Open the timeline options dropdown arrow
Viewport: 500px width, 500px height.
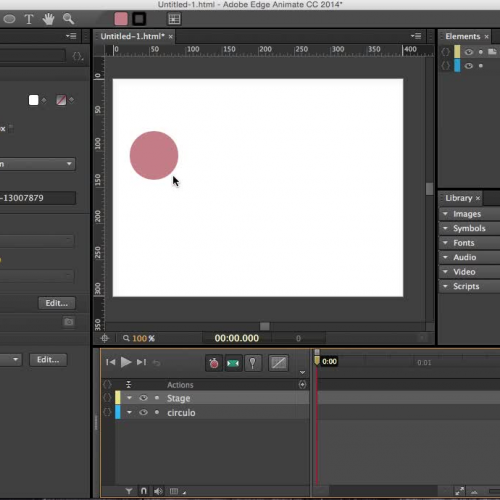click(302, 372)
